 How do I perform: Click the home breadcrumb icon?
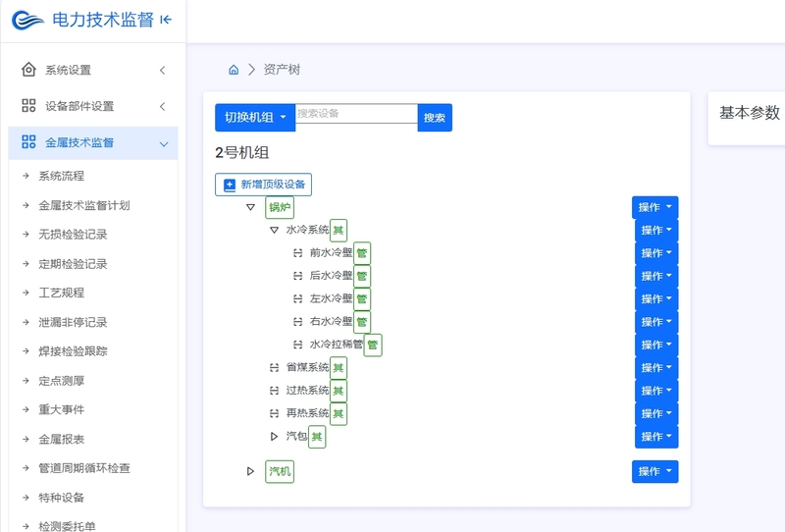point(234,70)
